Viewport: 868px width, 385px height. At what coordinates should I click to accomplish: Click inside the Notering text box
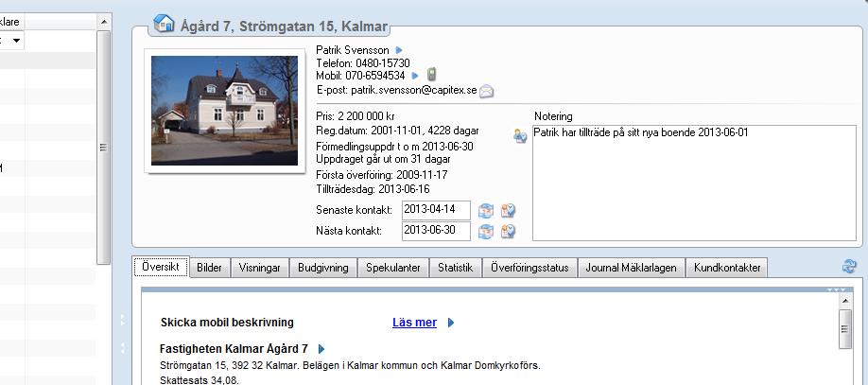694,184
